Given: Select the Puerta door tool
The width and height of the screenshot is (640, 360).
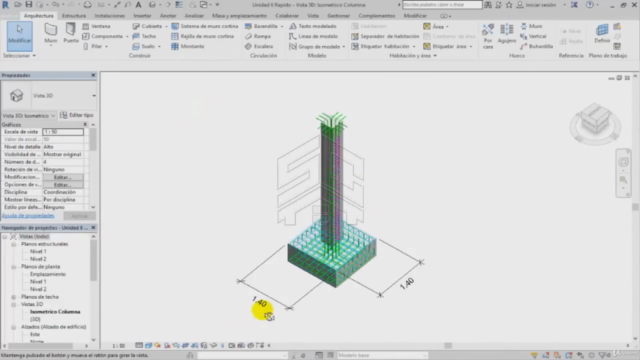Looking at the screenshot, I should coord(71,34).
